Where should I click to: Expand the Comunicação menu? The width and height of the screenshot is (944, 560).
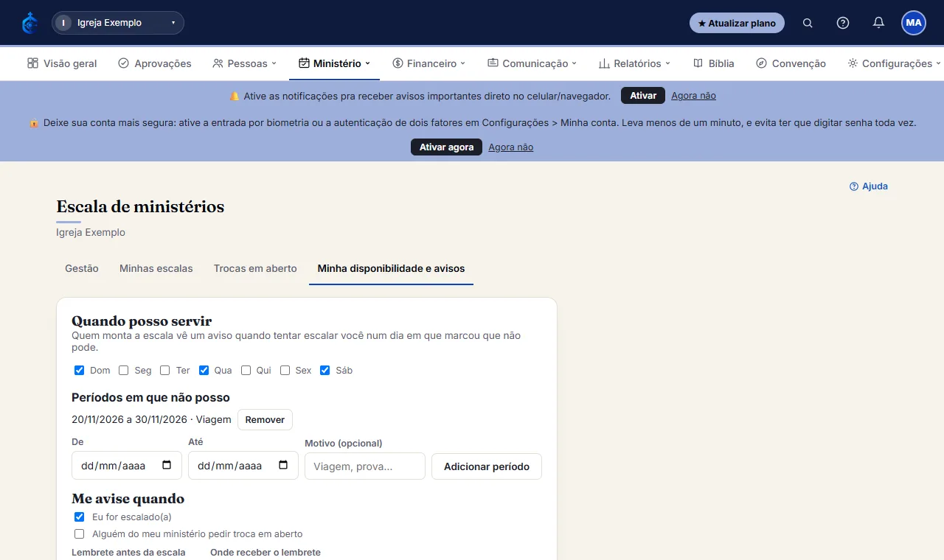point(532,63)
